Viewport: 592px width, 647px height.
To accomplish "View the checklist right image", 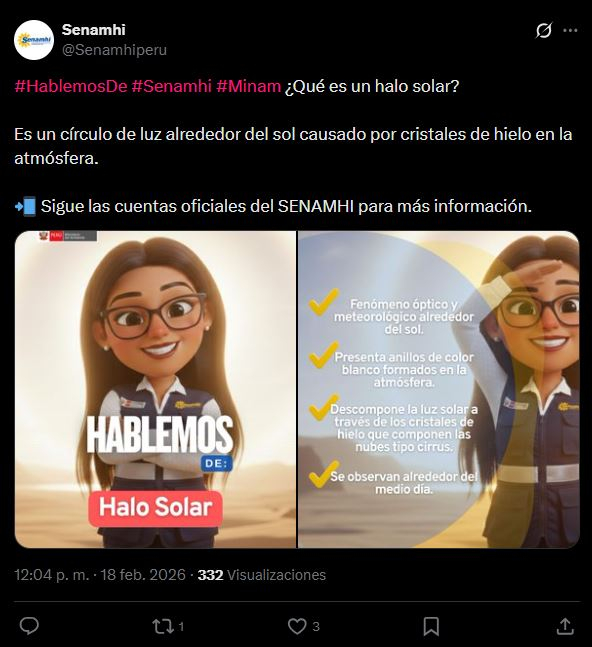I will 439,390.
